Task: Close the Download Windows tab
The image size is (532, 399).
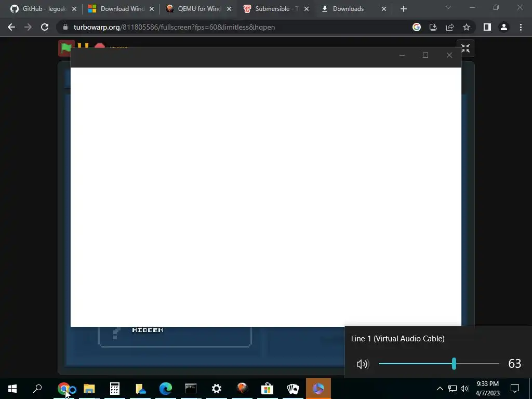Action: tap(152, 9)
